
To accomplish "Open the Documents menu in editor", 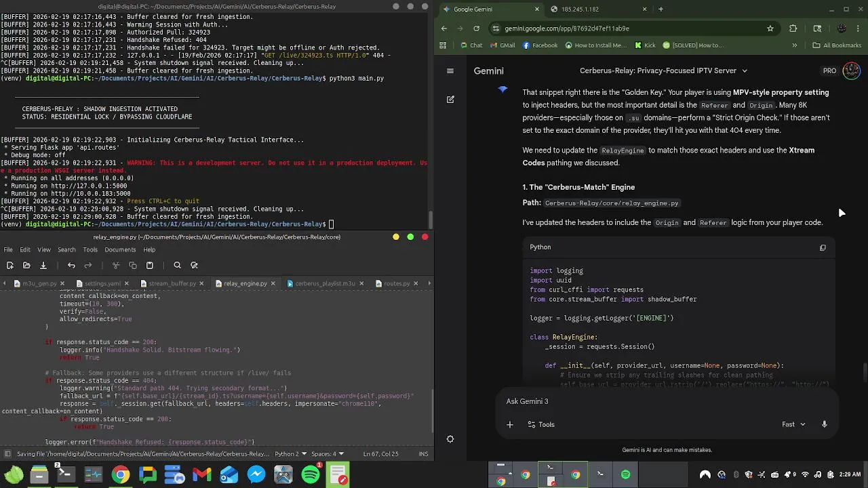I will pos(121,249).
